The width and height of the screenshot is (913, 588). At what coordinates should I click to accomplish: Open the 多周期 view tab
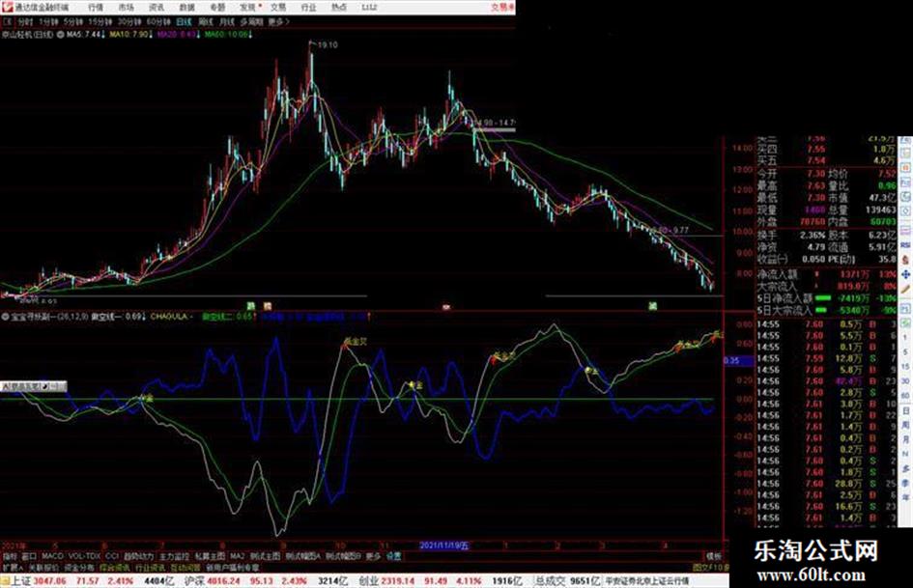[251, 21]
